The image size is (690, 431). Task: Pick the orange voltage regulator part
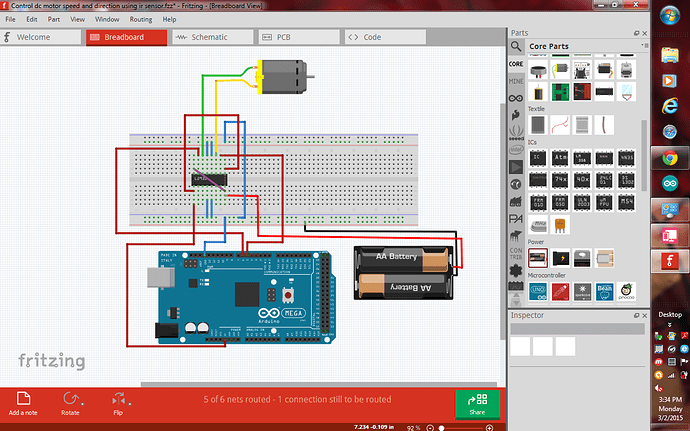point(560,225)
